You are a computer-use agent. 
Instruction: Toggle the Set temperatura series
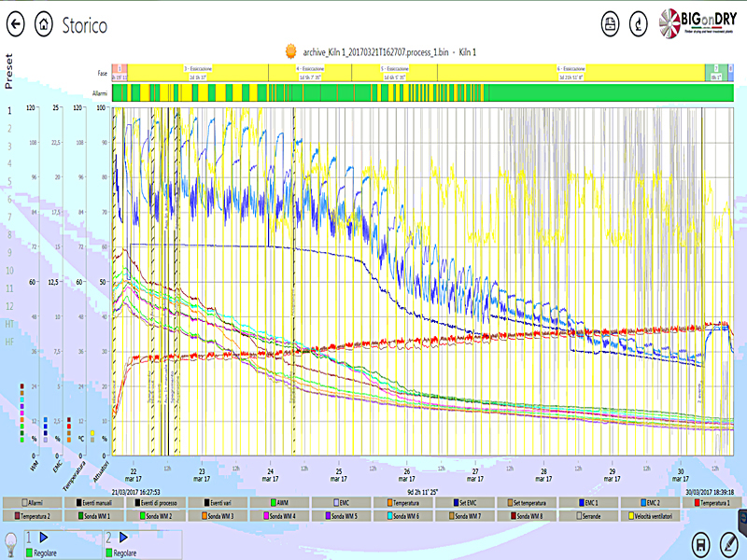[527, 502]
